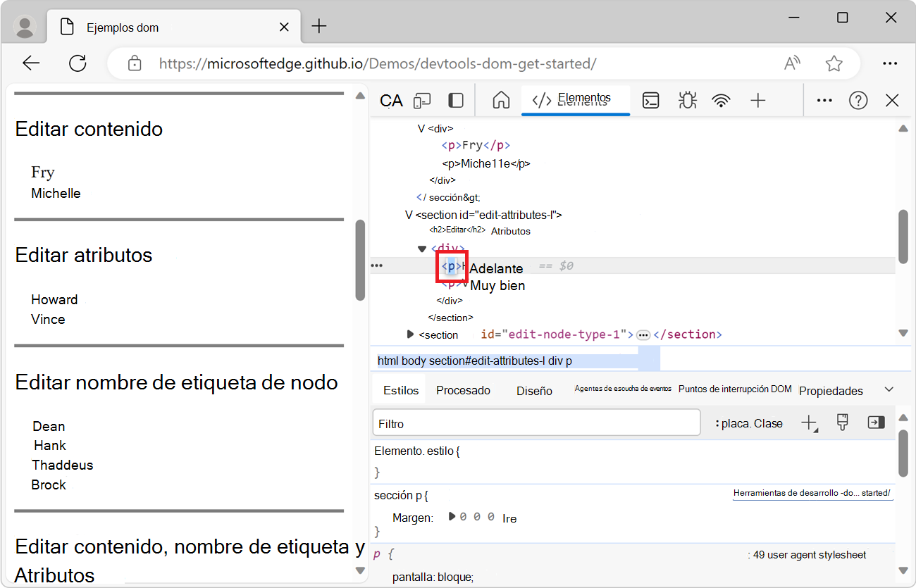The height and width of the screenshot is (588, 916).
Task: Toggle device emulation in DevTools
Action: point(423,101)
